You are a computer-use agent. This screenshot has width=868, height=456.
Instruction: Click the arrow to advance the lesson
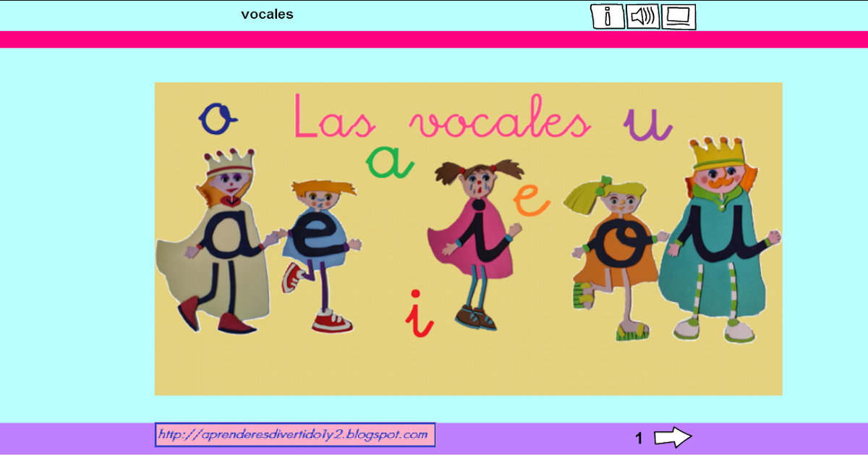(x=673, y=436)
